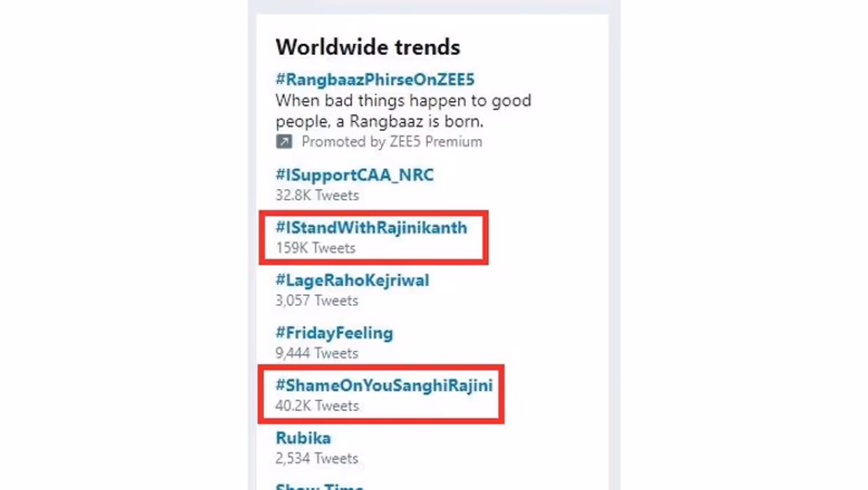The image size is (868, 490).
Task: Select the partially visible Show Time trend
Action: pos(319,486)
